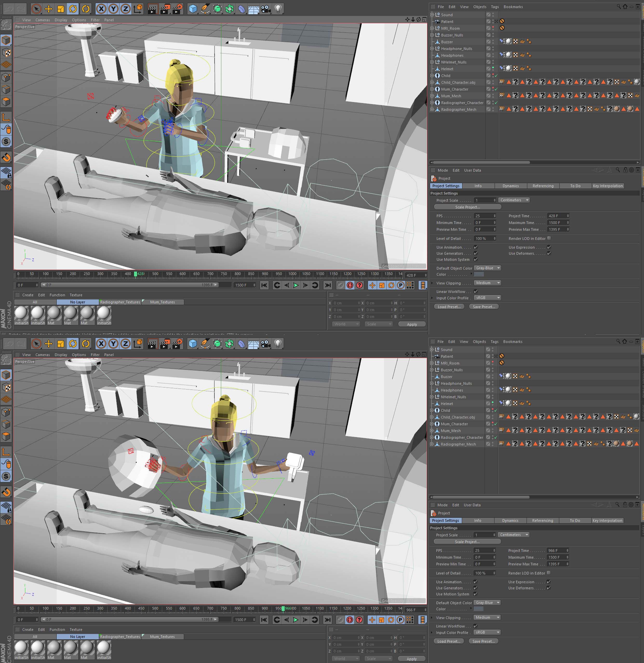Open the View Clipping Medium dropdown in lower window

[487, 617]
